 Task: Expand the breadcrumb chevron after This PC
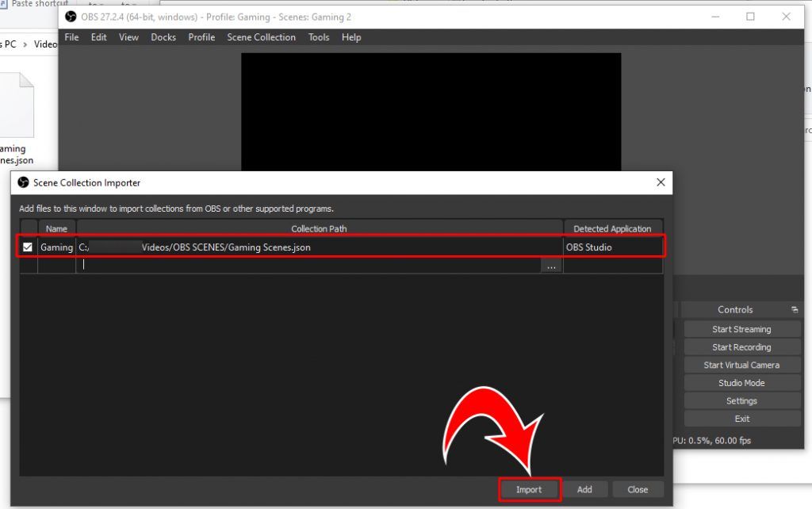click(x=25, y=44)
